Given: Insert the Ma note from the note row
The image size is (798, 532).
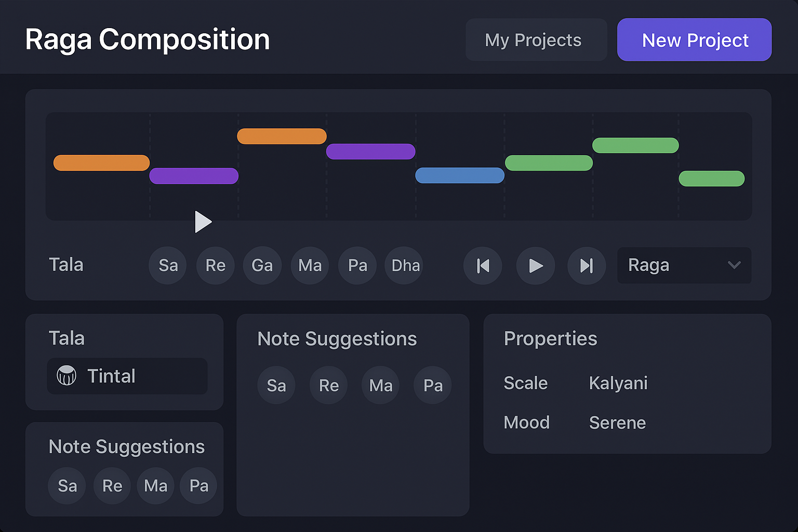Looking at the screenshot, I should tap(310, 265).
